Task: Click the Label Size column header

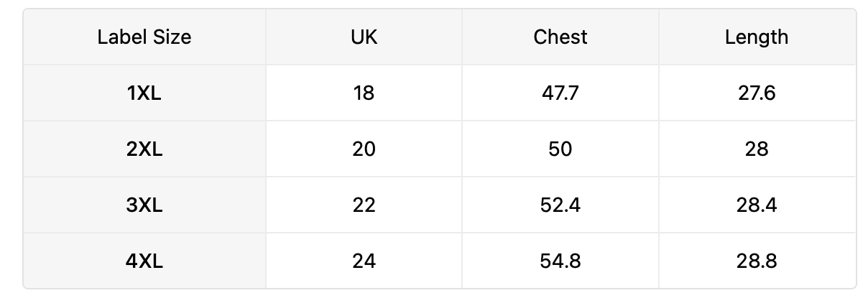Action: (144, 37)
